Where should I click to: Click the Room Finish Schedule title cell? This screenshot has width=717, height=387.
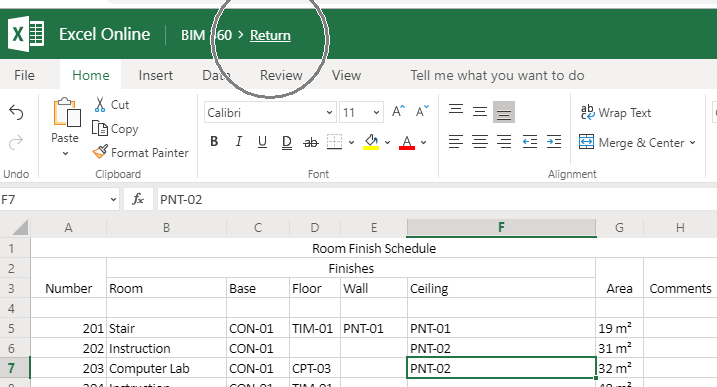(374, 248)
